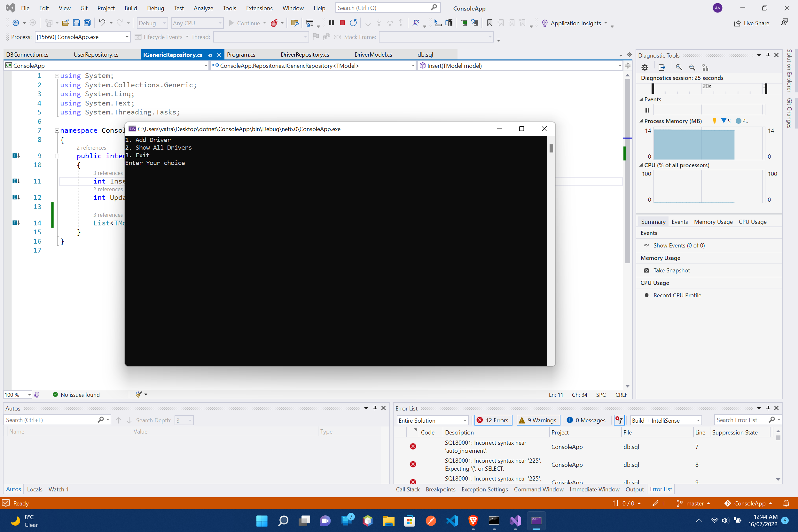Pause event collection in Diagnostic Tools
Image resolution: width=798 pixels, height=532 pixels.
[x=647, y=110]
